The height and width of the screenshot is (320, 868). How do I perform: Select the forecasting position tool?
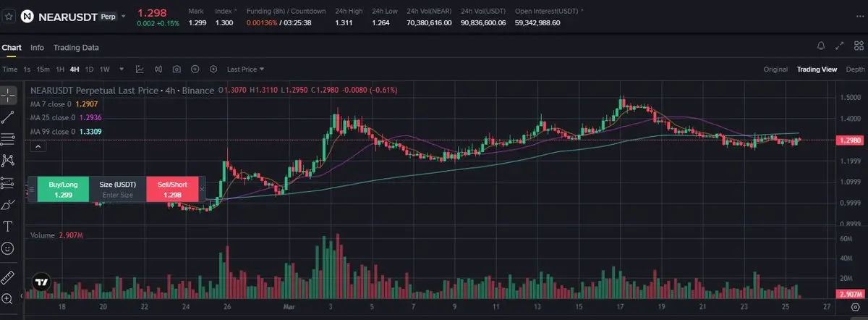pyautogui.click(x=8, y=182)
